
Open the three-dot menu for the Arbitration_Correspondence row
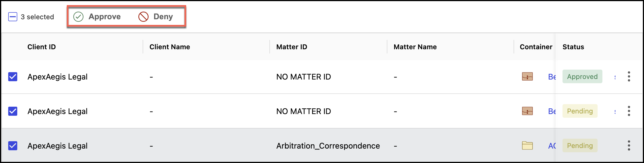point(629,146)
